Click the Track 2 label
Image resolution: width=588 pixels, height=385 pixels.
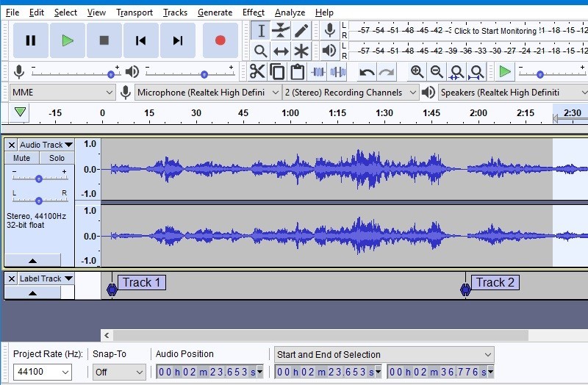coord(495,282)
